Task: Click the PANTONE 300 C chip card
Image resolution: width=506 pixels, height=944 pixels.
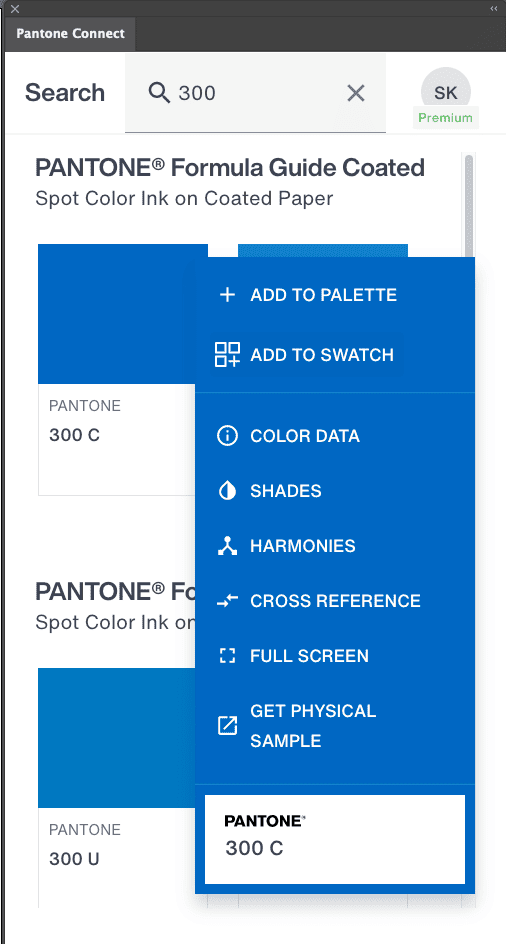Action: tap(335, 839)
